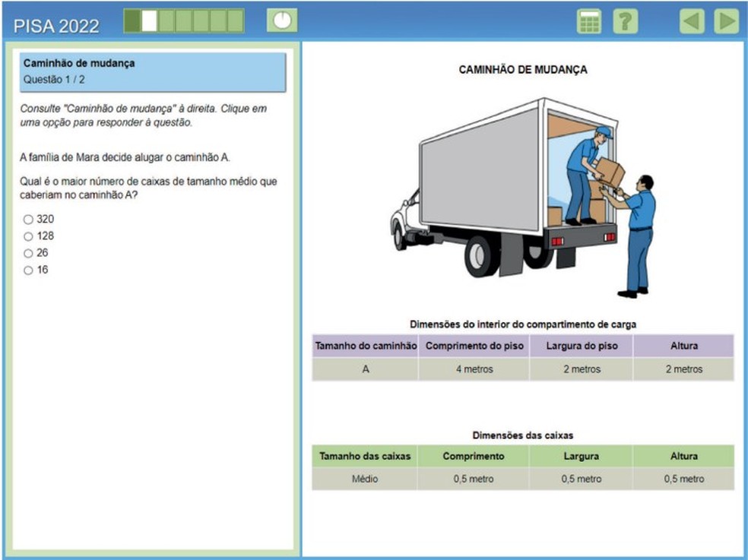The width and height of the screenshot is (748, 560).
Task: Choose the 128 radio option
Action: (29, 236)
